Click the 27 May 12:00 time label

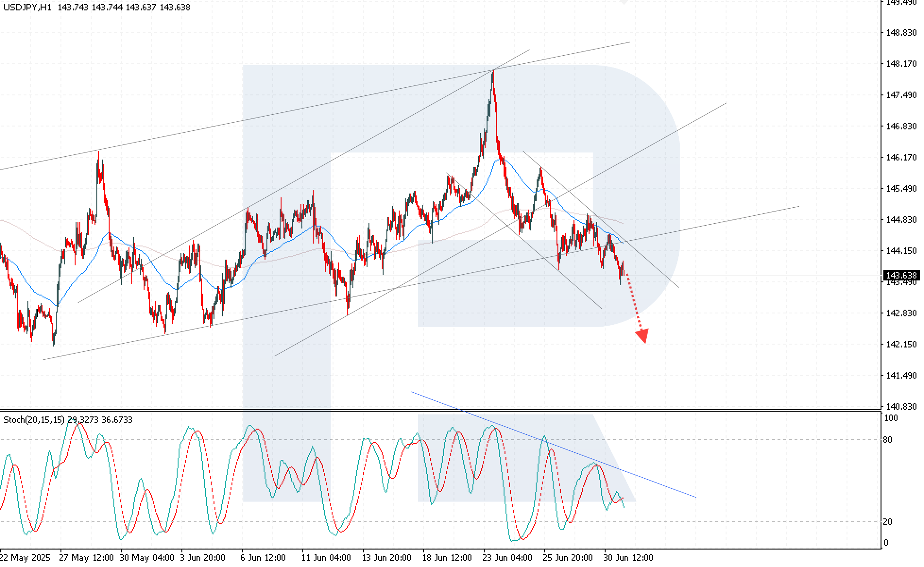86,558
